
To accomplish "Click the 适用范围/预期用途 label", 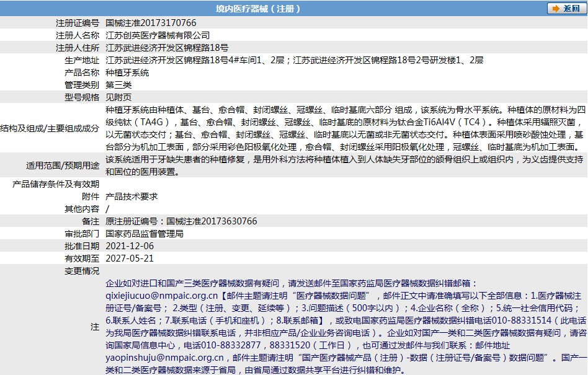I will tap(63, 165).
